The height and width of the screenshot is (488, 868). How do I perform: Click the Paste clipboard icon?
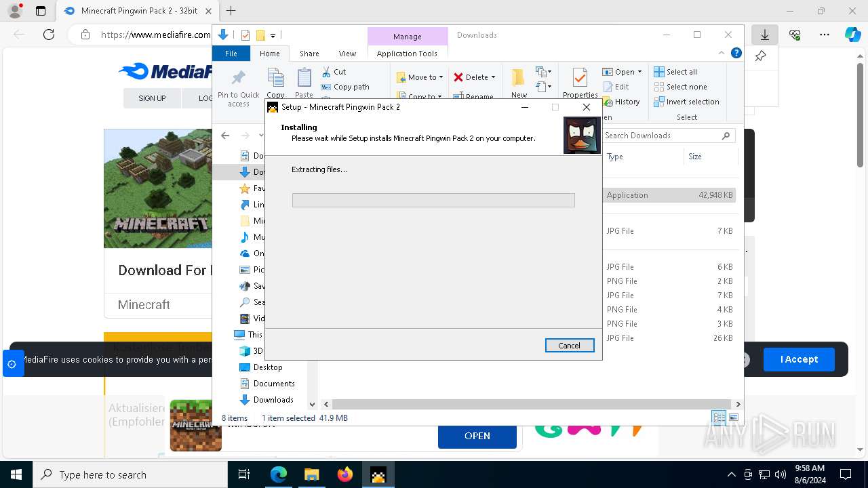point(304,78)
